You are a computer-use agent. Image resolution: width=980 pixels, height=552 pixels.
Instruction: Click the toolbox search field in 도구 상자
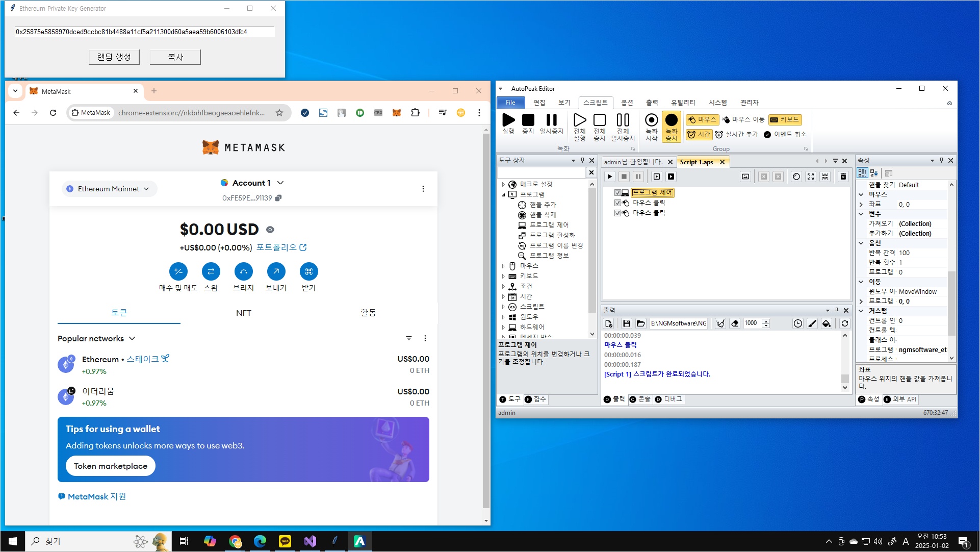(x=542, y=172)
